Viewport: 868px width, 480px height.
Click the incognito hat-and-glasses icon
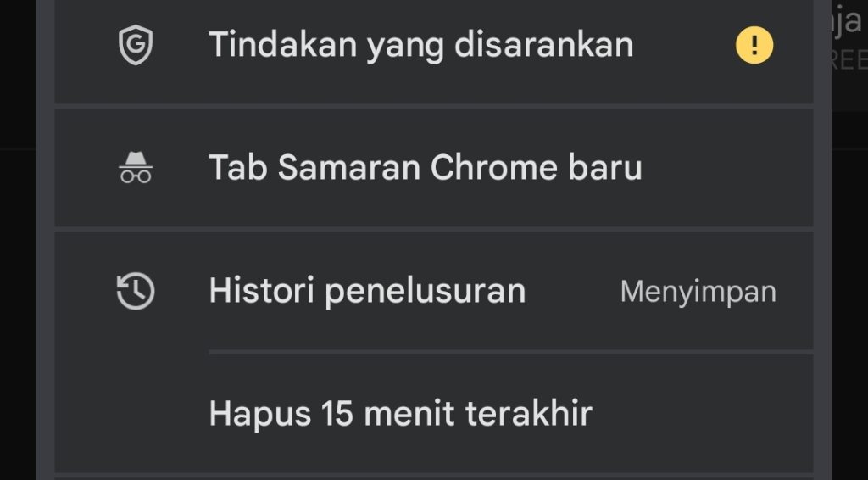pos(135,167)
